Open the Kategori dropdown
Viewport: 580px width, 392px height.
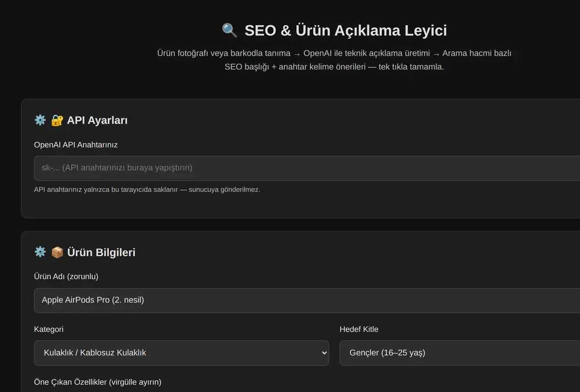point(182,353)
